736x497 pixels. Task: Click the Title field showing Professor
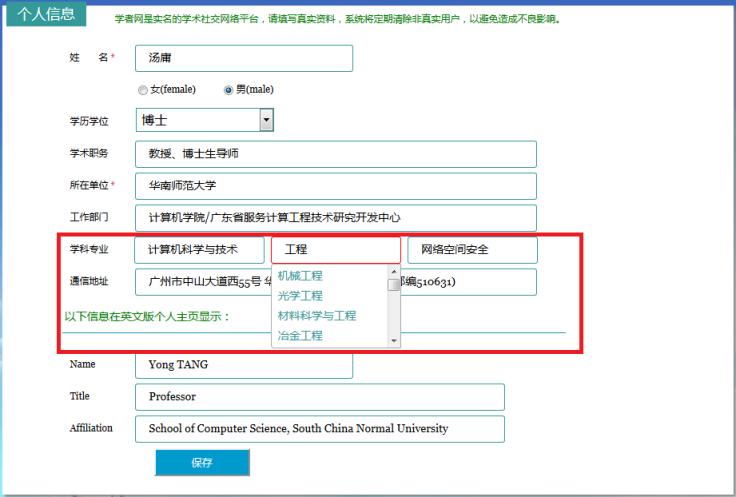320,397
